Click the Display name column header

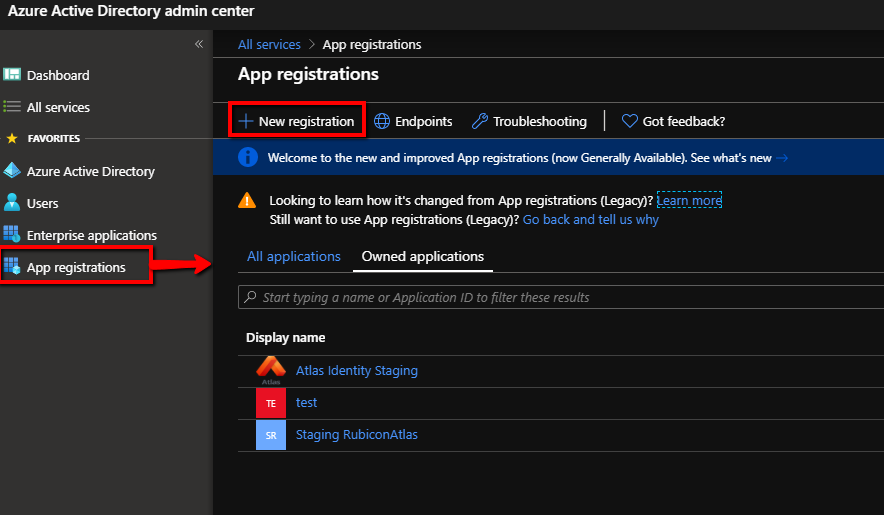(x=285, y=338)
